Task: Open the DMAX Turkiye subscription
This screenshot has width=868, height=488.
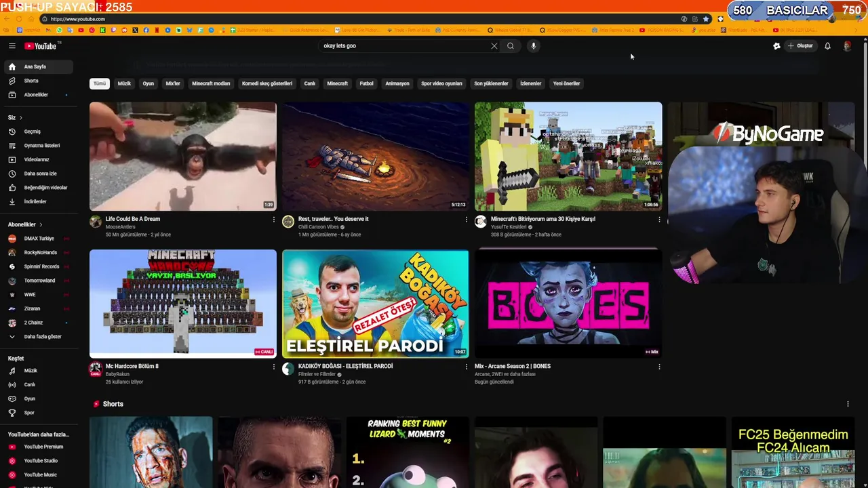Action: [38, 239]
